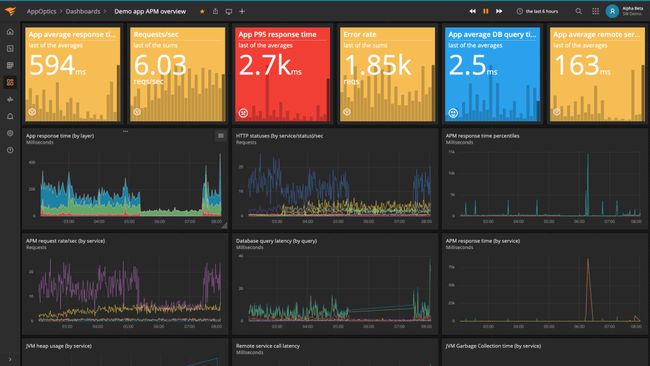This screenshot has height=366, width=650.
Task: Click the 'App response time (by layer)' chart title
Action: pyautogui.click(x=60, y=136)
